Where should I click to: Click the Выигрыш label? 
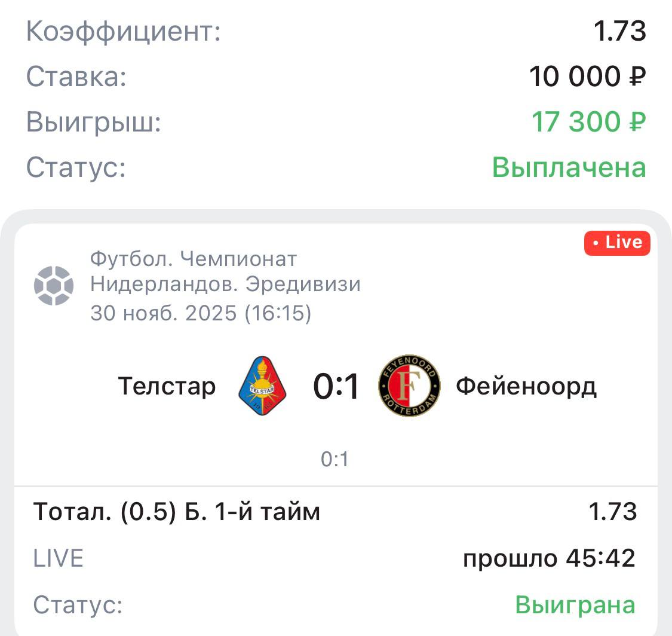point(94,122)
